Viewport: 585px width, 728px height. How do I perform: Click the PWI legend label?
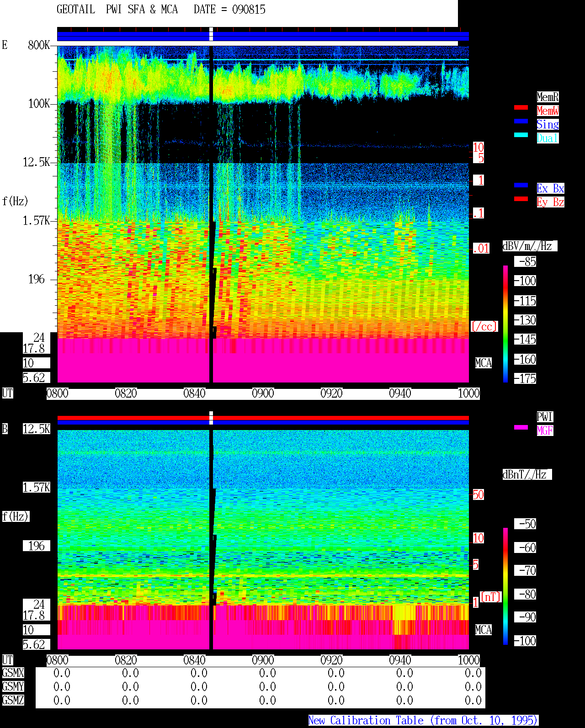click(x=545, y=417)
